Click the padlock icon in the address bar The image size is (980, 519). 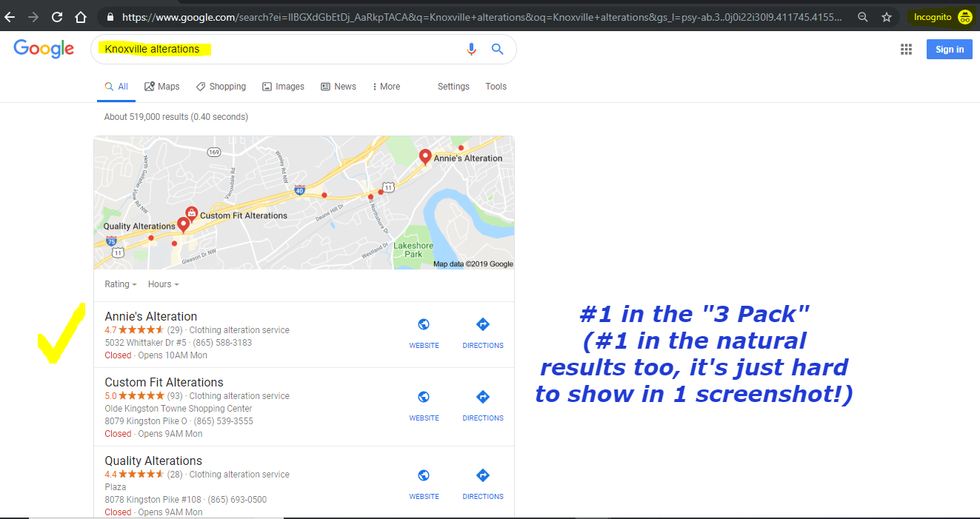[x=110, y=16]
